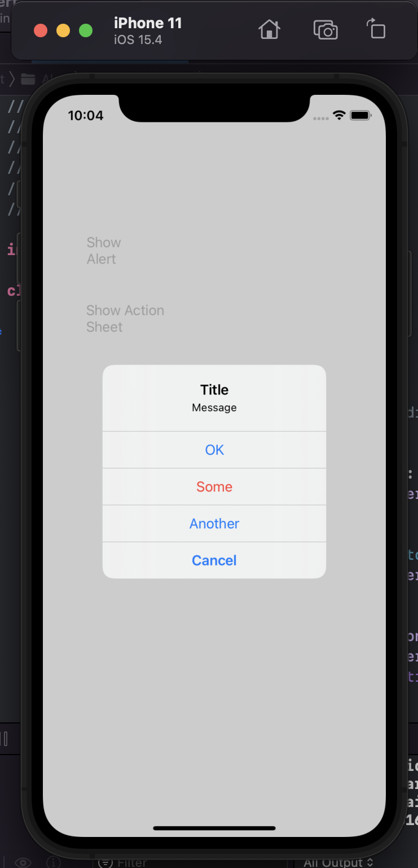Viewport: 418px width, 868px height.
Task: Click the cellular signal dots in the status bar
Action: 320,119
